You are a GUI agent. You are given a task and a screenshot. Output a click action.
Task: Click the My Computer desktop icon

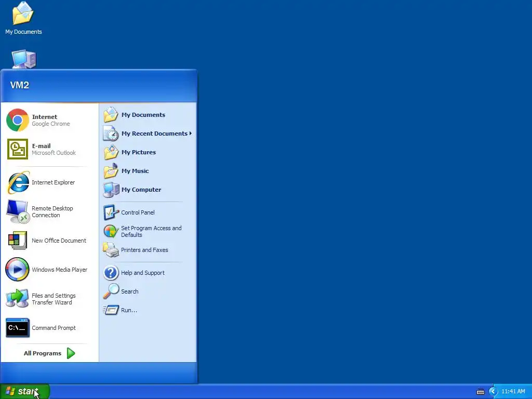[x=24, y=59]
